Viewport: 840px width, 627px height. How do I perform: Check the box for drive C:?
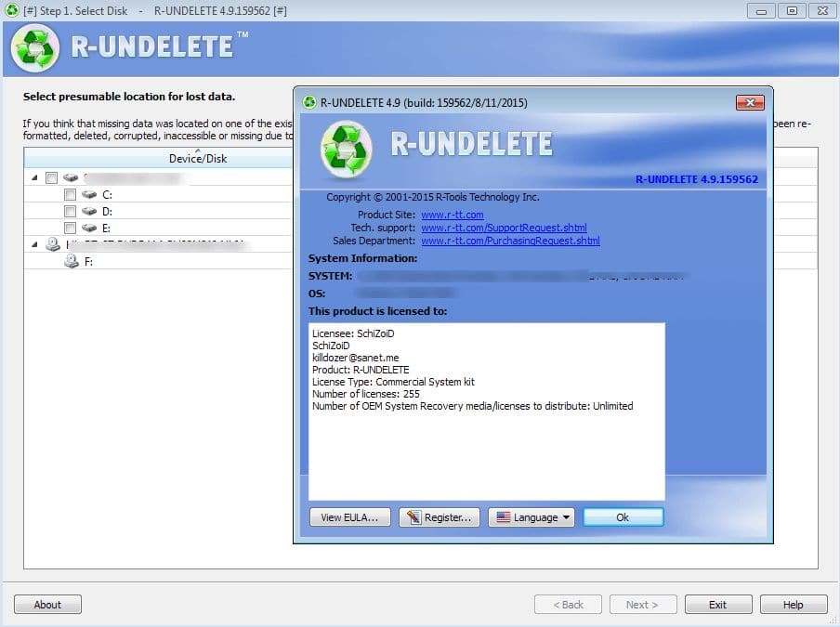coord(70,194)
